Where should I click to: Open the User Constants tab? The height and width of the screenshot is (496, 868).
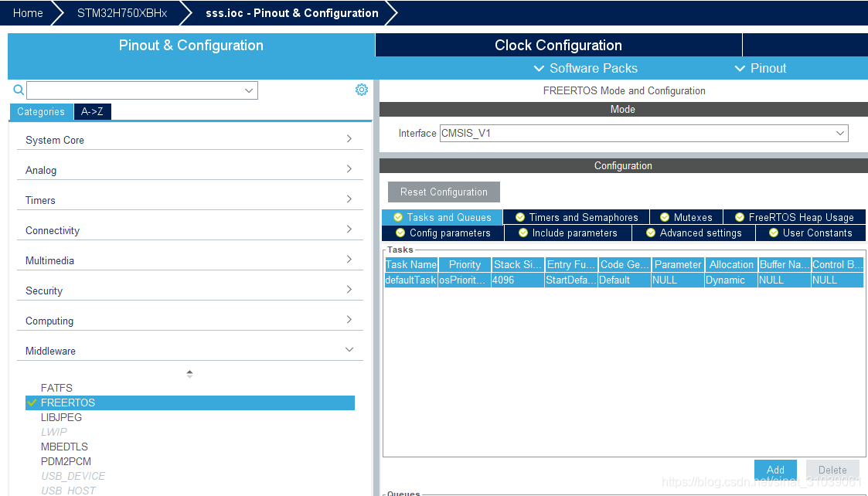(x=811, y=233)
